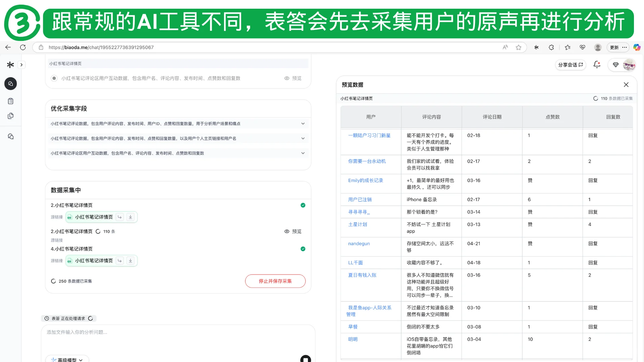The height and width of the screenshot is (362, 644).
Task: Open the browser 更新 menu
Action: [x=617, y=47]
